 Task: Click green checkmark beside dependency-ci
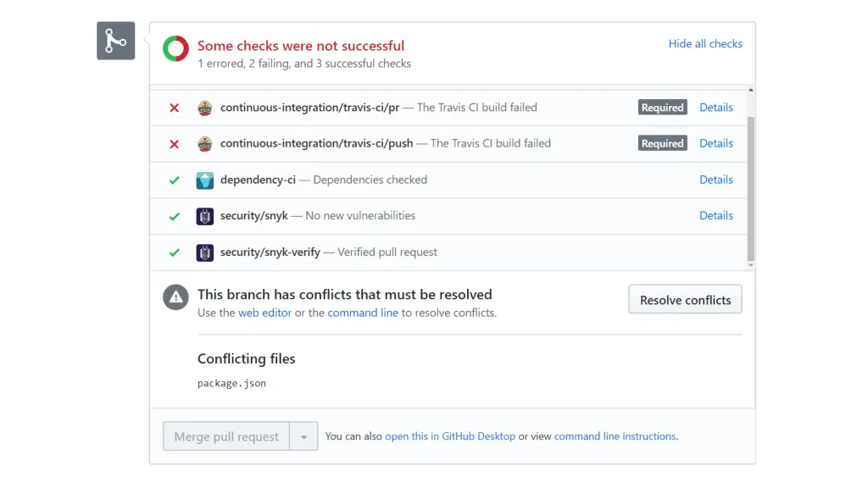click(175, 180)
